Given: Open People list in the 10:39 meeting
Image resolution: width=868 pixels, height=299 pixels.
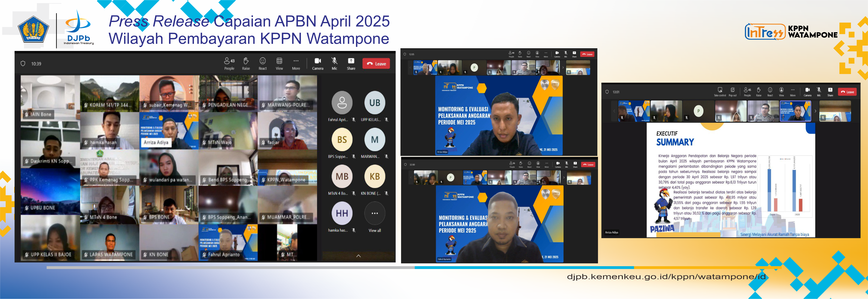Looking at the screenshot, I should [229, 64].
